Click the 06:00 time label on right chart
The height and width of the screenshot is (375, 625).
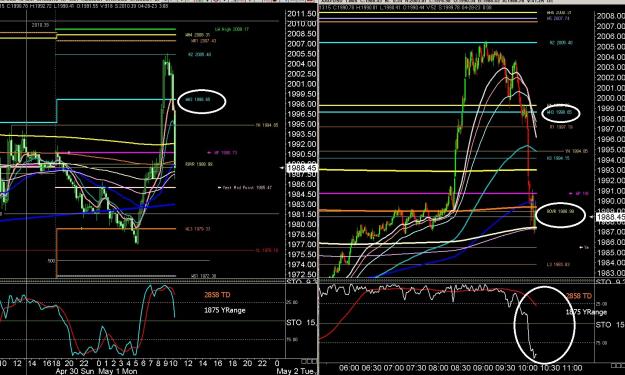(x=349, y=368)
